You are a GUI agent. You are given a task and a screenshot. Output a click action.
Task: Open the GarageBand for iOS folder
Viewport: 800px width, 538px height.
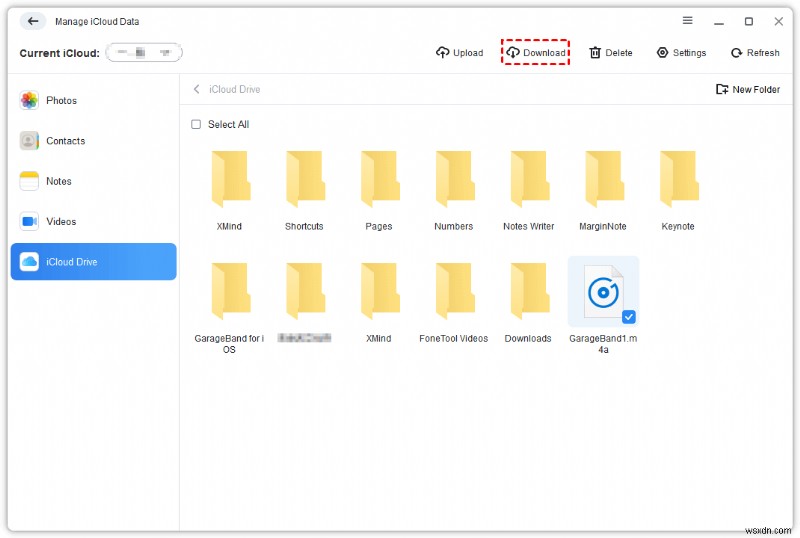(230, 291)
